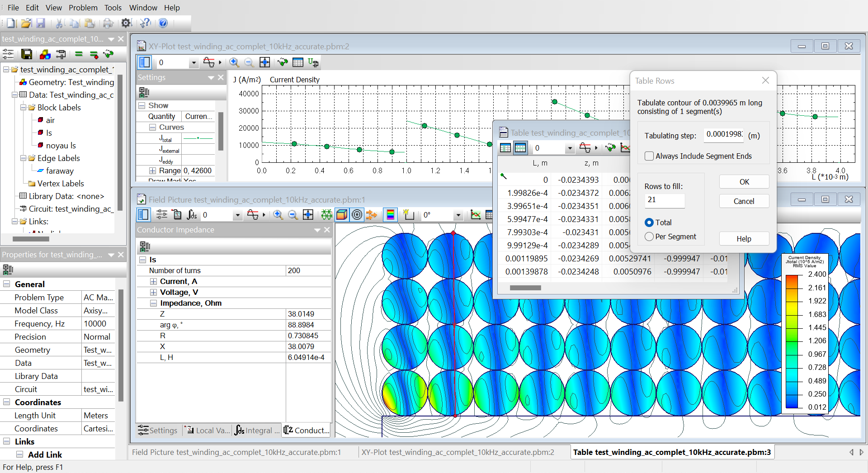Image resolution: width=868 pixels, height=473 pixels.
Task: Open the integral calculator tool
Action: (x=192, y=215)
